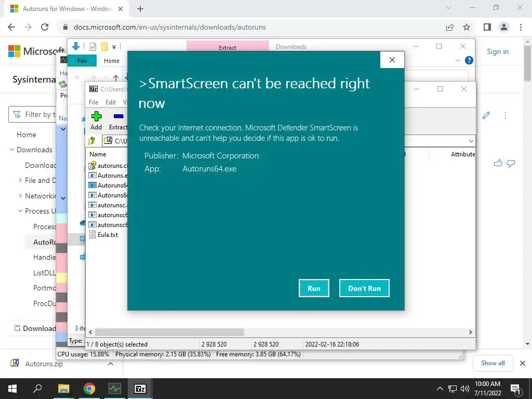Image resolution: width=532 pixels, height=399 pixels.
Task: Click Explorer new folder icon in title bar
Action: point(104,47)
